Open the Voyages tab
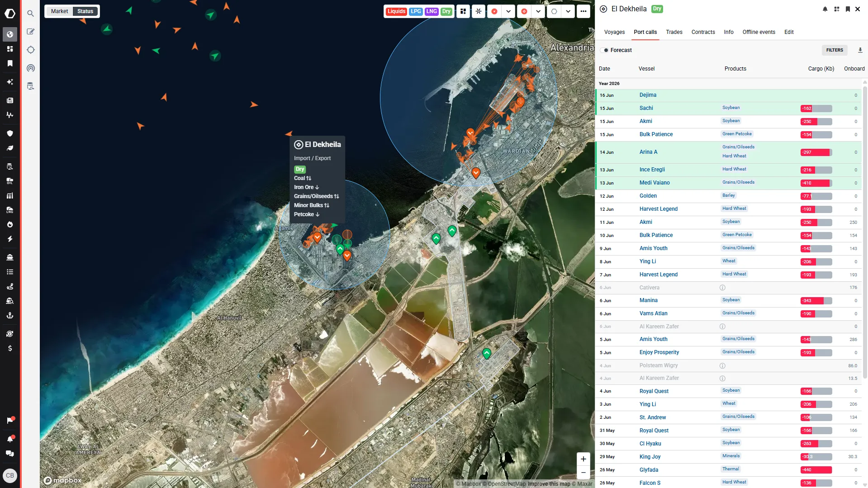Screen dimensions: 868x488 (x=614, y=32)
